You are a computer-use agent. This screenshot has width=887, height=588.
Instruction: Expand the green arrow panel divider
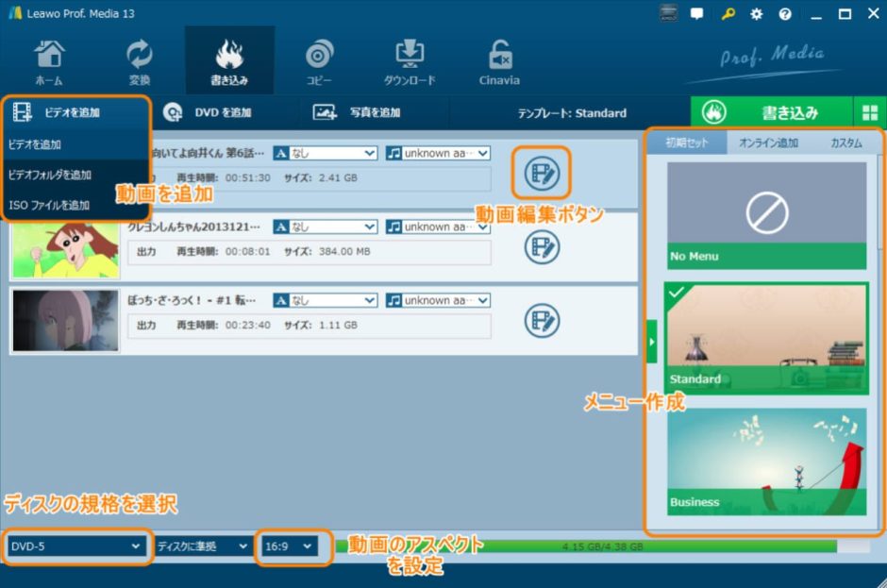tap(650, 340)
